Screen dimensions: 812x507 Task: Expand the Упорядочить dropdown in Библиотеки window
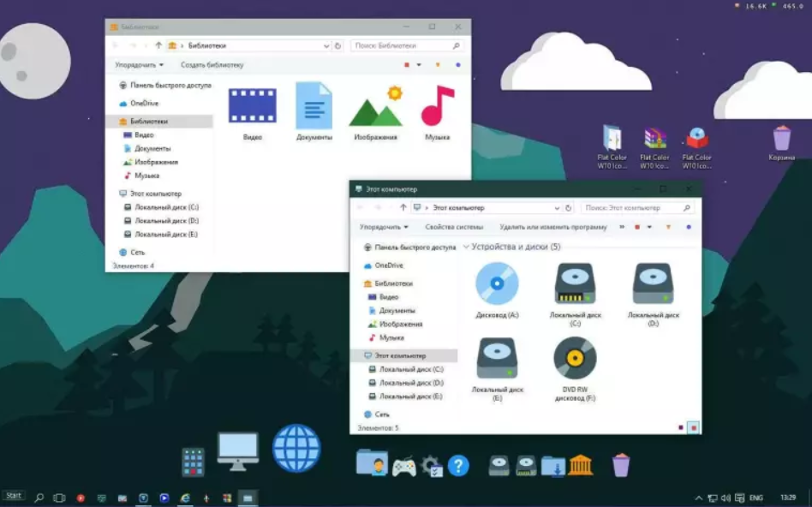click(x=139, y=65)
